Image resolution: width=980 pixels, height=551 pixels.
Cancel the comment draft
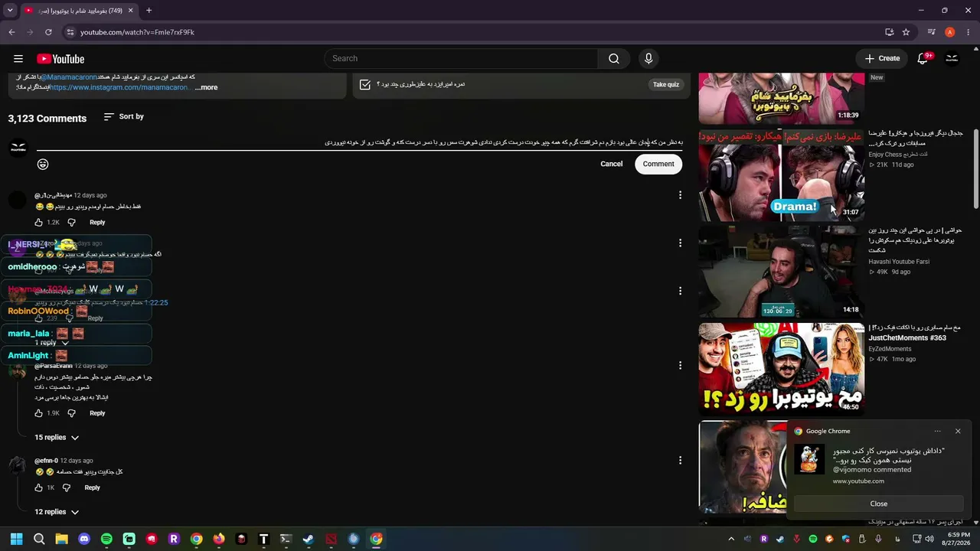pos(611,164)
